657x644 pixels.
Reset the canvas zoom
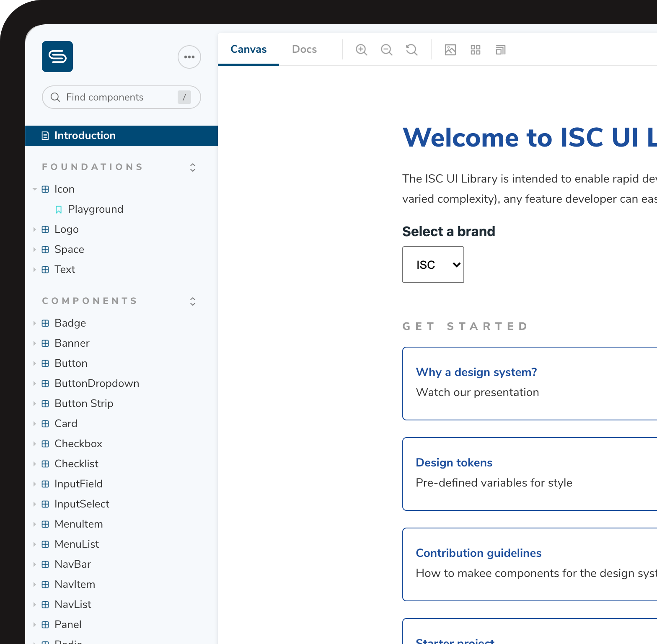point(411,50)
